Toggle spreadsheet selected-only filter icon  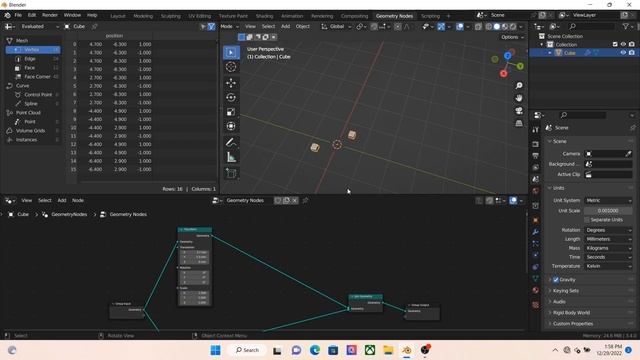tap(203, 27)
